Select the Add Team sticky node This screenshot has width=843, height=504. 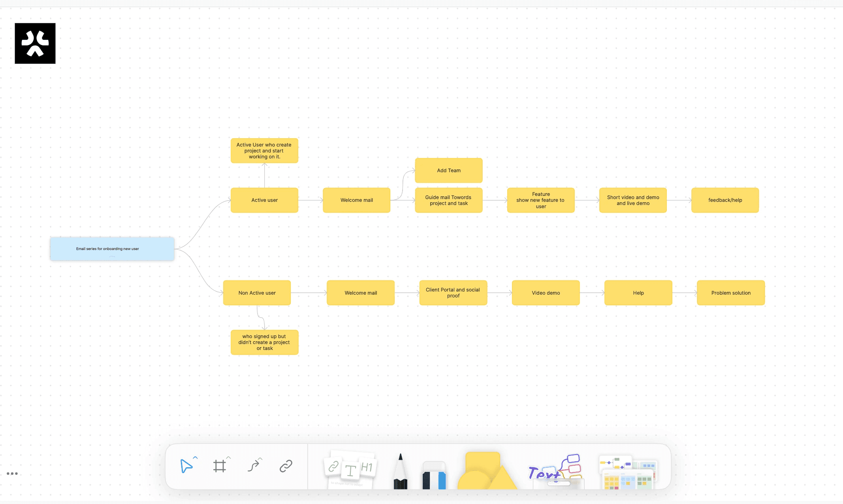448,171
